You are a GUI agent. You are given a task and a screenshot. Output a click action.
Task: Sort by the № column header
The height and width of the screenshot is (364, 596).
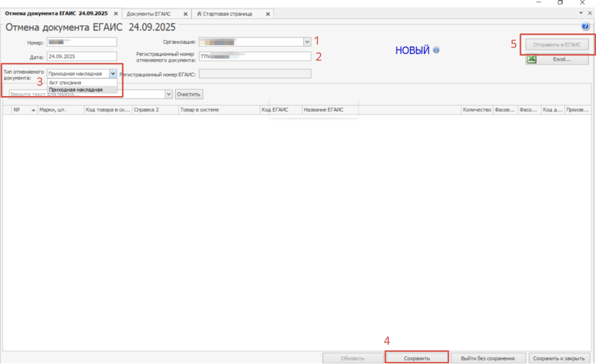(x=24, y=110)
